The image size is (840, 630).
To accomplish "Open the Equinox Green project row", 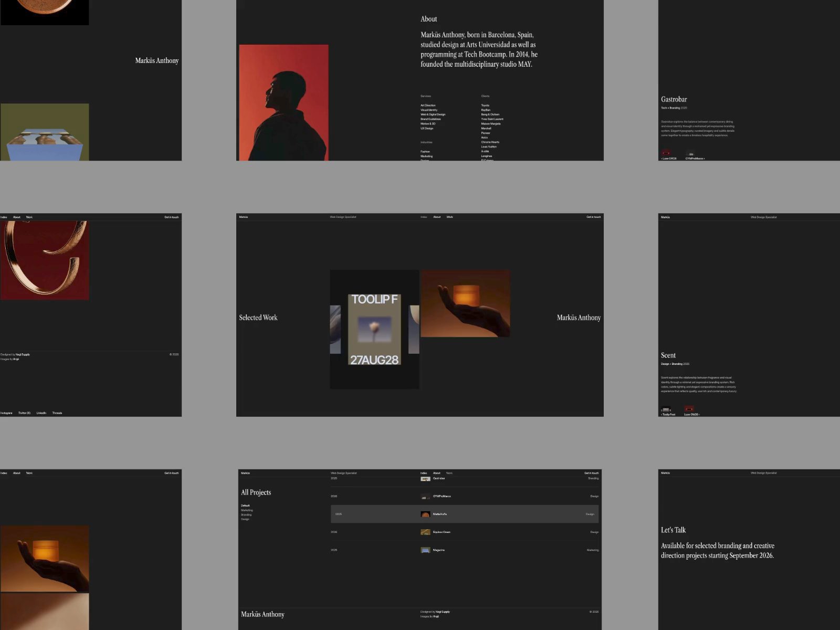I will coord(465,532).
